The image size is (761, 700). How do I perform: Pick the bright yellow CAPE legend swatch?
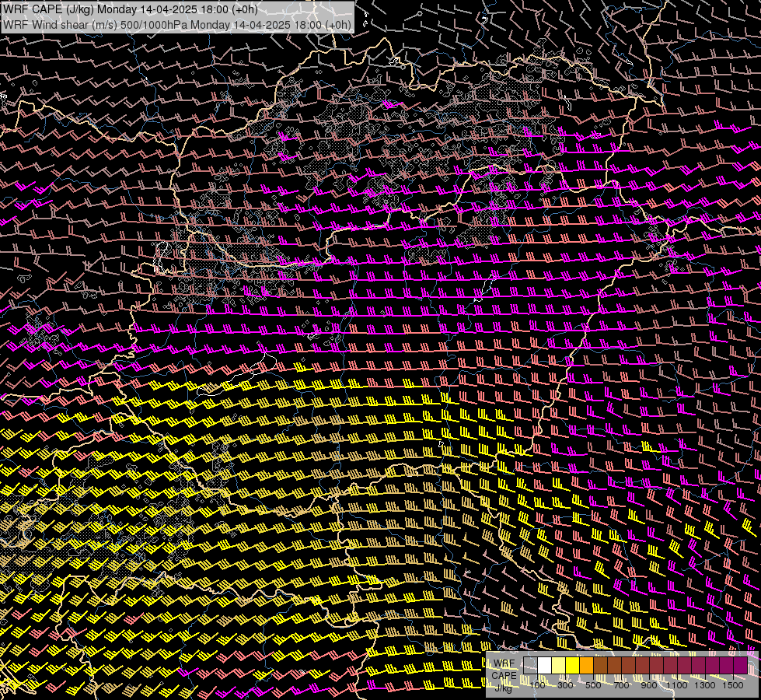(x=573, y=666)
